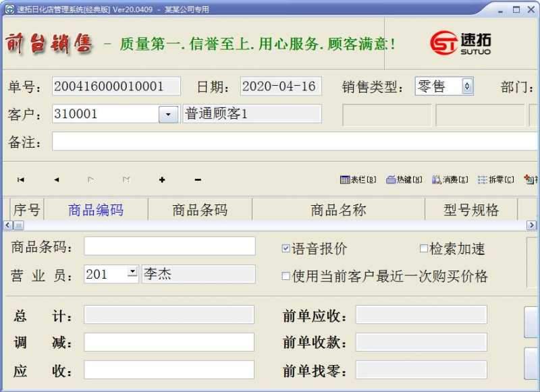Jump to first record with the navigation icon

coord(22,180)
